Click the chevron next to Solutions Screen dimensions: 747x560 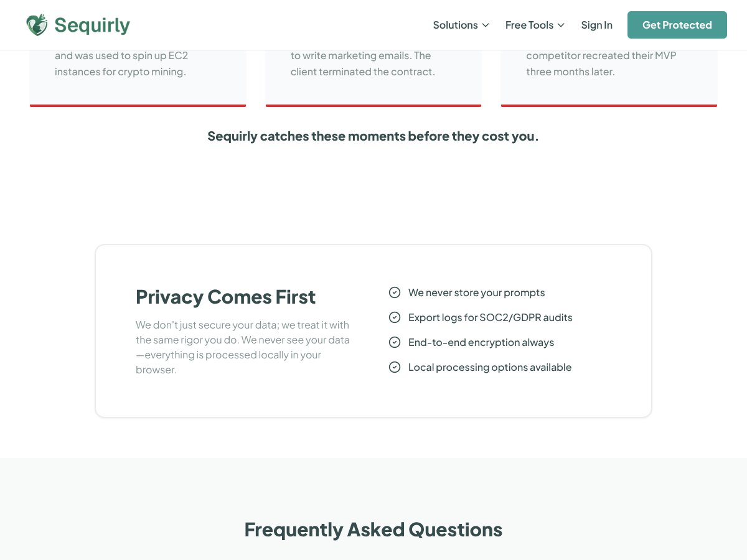(x=486, y=26)
